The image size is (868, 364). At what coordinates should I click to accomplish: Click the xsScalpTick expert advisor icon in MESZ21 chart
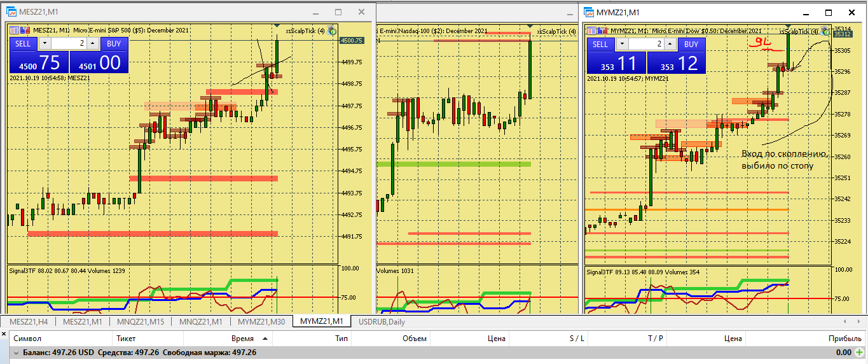pyautogui.click(x=332, y=30)
